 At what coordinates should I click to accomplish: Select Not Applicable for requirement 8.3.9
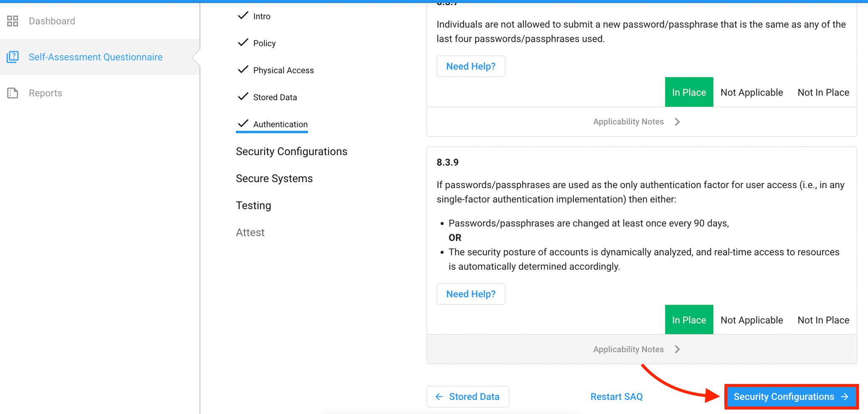(x=752, y=320)
